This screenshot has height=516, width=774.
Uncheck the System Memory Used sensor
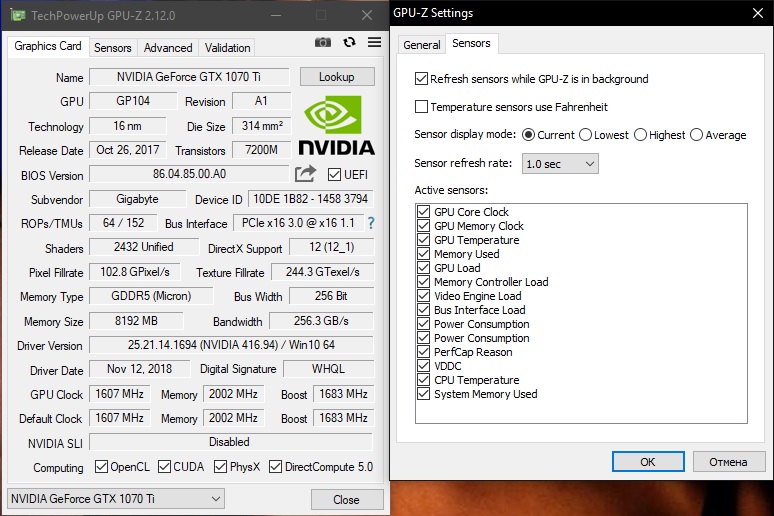(424, 394)
